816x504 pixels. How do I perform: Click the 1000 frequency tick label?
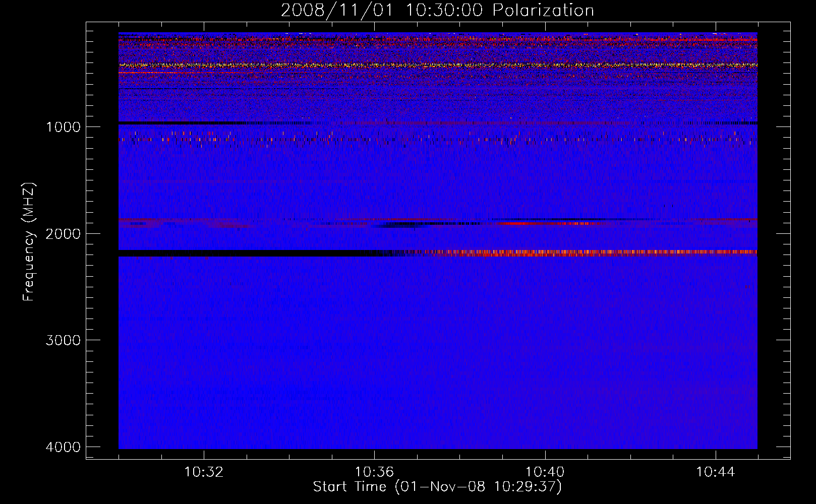click(x=63, y=127)
